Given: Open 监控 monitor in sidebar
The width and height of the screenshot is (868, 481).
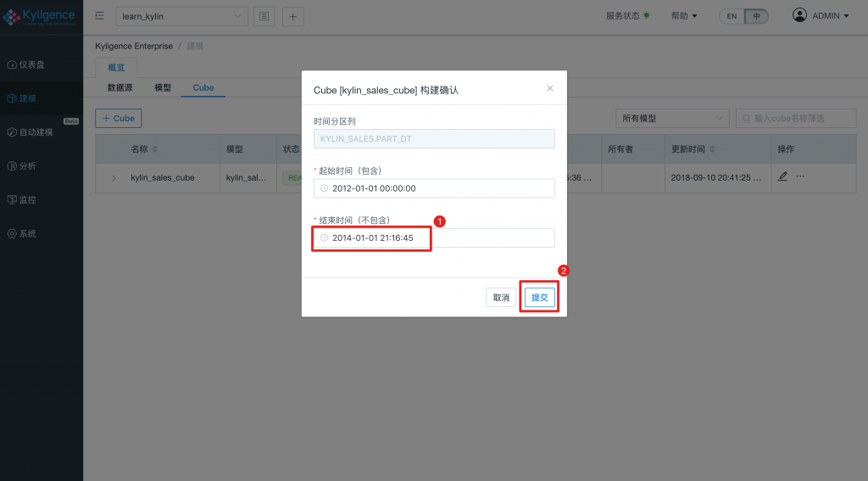Looking at the screenshot, I should (x=42, y=200).
